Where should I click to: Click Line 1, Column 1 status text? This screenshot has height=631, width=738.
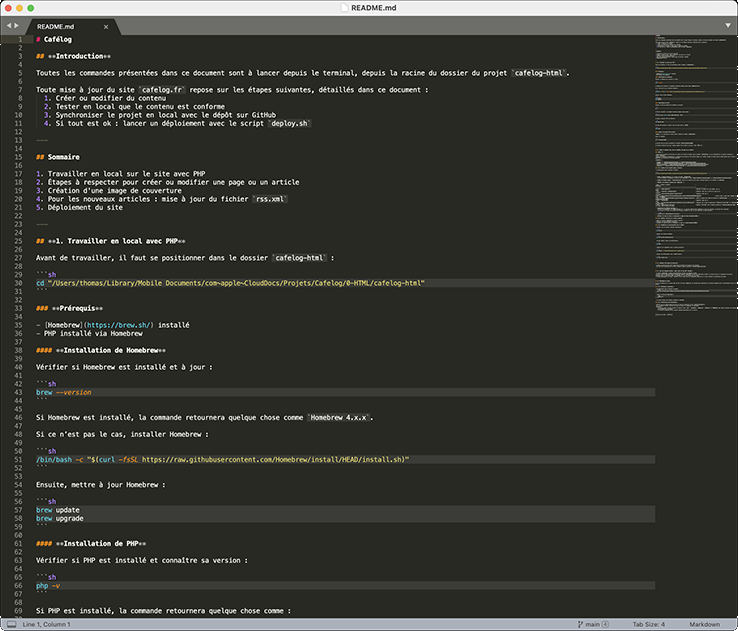pyautogui.click(x=47, y=624)
